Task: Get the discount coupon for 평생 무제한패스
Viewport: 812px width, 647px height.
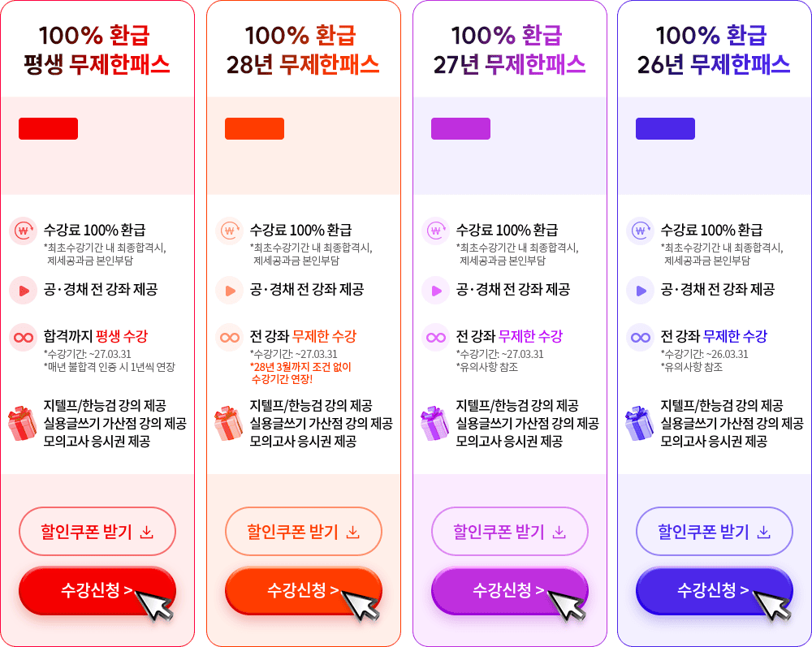Action: click(97, 532)
